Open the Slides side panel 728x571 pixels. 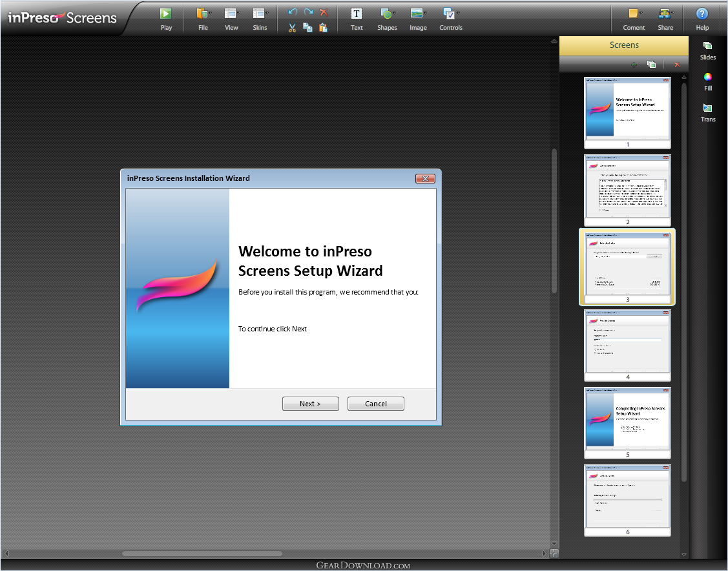[707, 50]
